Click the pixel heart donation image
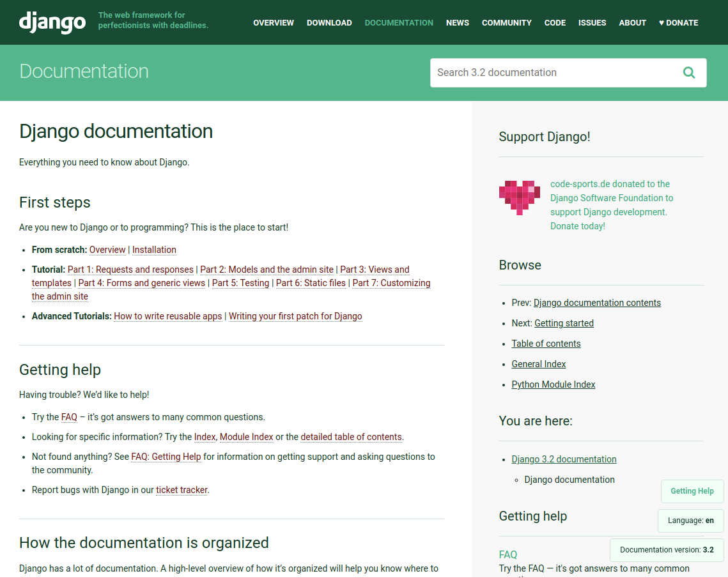This screenshot has width=728, height=578. [519, 197]
